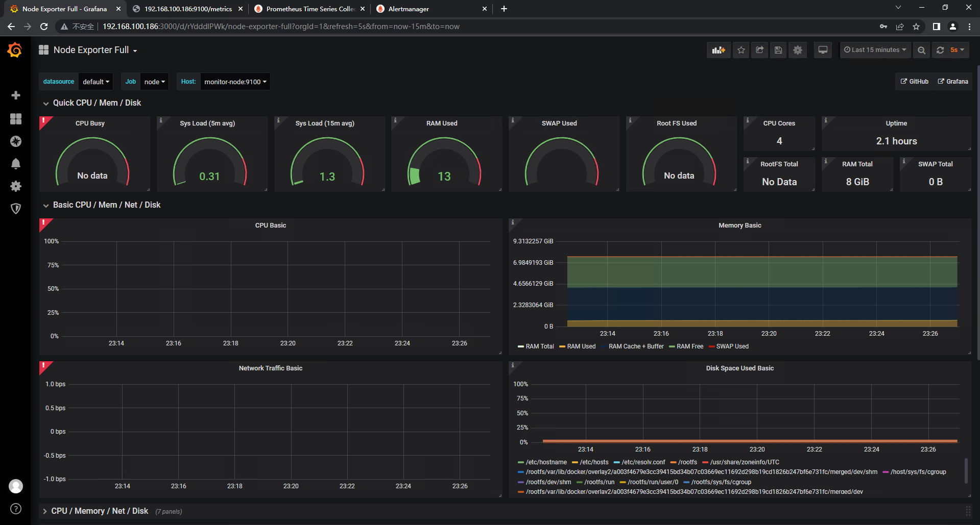The height and width of the screenshot is (525, 980).
Task: Click the browser address bar URL
Action: click(281, 27)
